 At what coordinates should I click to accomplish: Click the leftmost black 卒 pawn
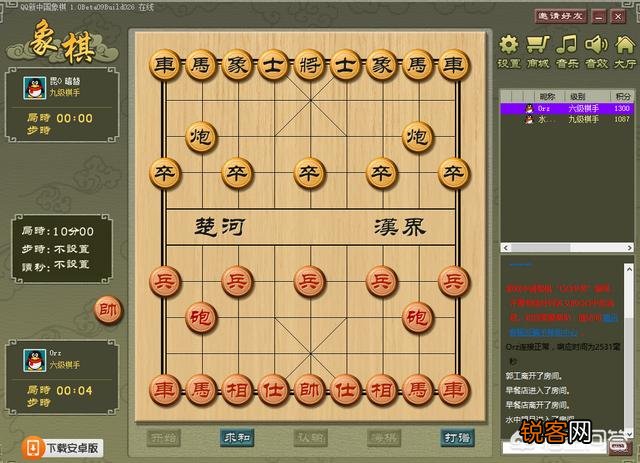(164, 173)
